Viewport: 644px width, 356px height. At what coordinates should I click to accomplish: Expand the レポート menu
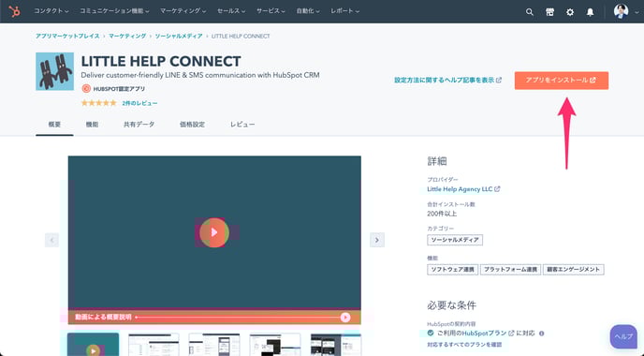344,11
